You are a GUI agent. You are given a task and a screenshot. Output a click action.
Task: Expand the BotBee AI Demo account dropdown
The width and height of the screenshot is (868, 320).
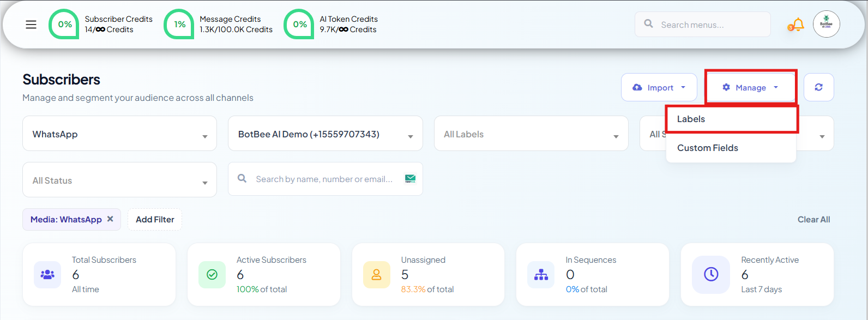pos(325,134)
